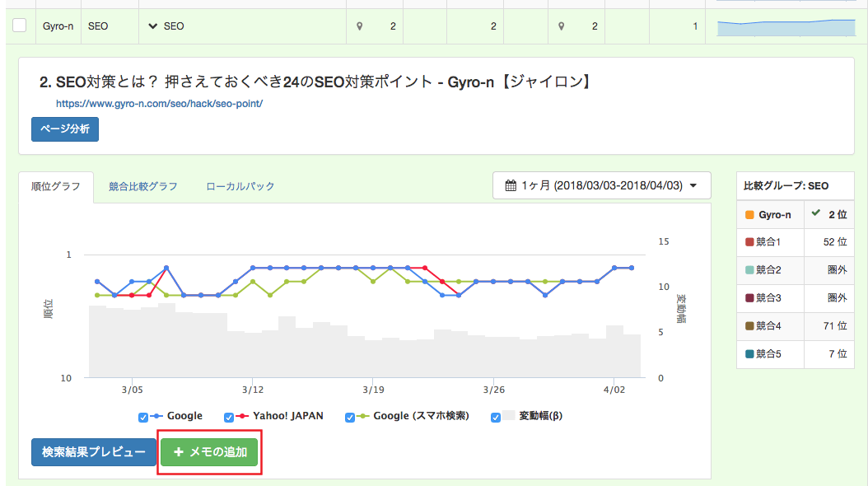Screen dimensions: 868x486
Task: Click the ページ分析 button
Action: coord(65,129)
